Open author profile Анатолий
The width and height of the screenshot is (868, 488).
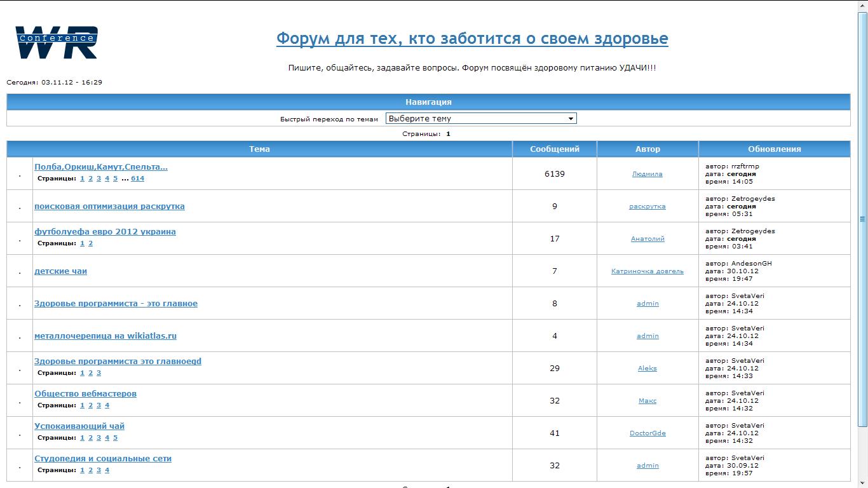(x=648, y=239)
